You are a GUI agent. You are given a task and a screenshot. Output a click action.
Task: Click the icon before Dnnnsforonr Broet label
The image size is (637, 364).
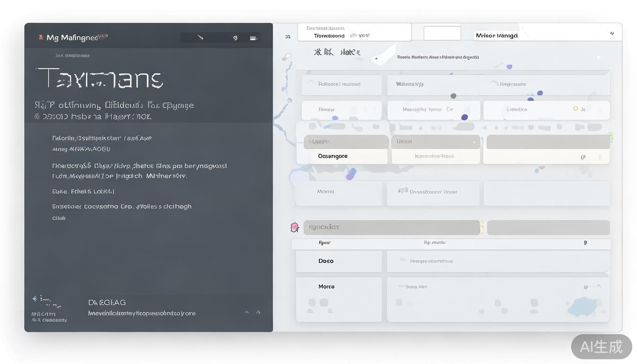[403, 191]
